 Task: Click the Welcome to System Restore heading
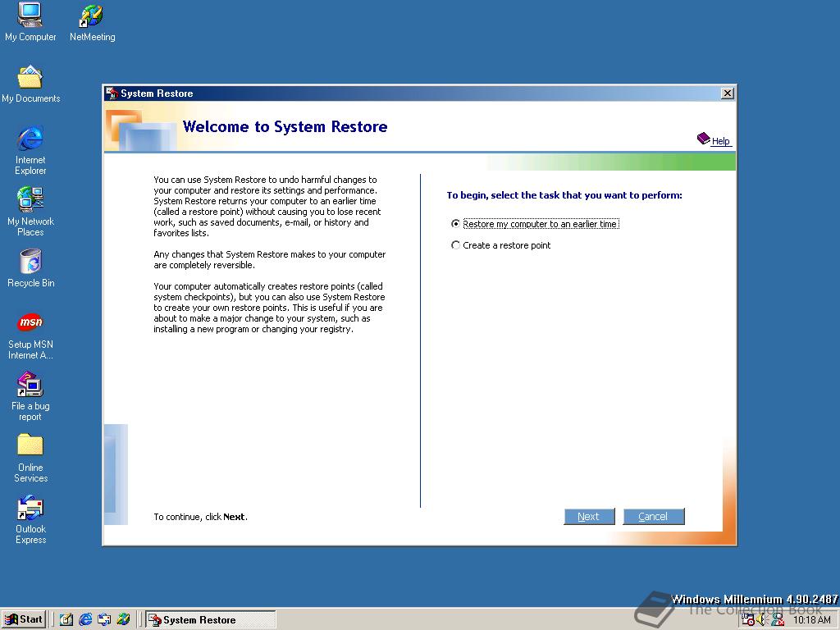pyautogui.click(x=285, y=126)
